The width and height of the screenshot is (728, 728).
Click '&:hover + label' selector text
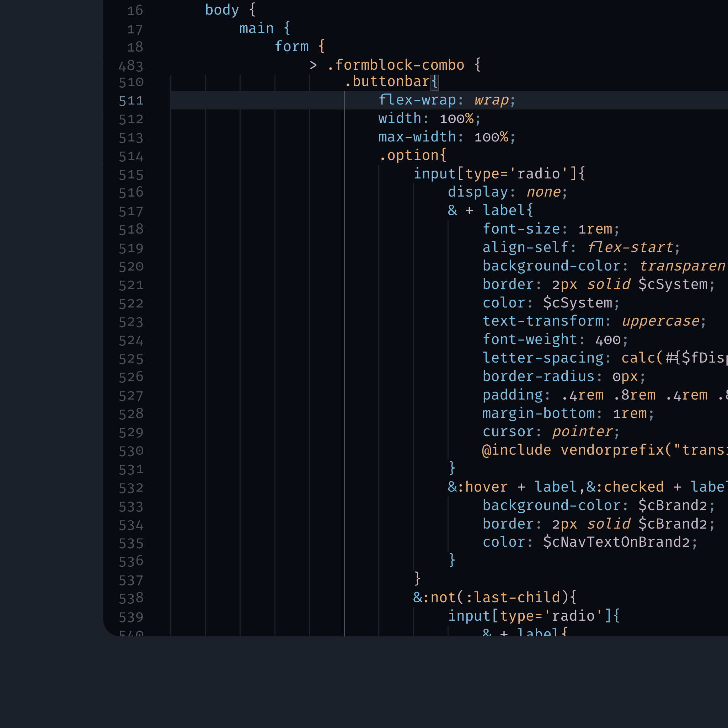[513, 487]
